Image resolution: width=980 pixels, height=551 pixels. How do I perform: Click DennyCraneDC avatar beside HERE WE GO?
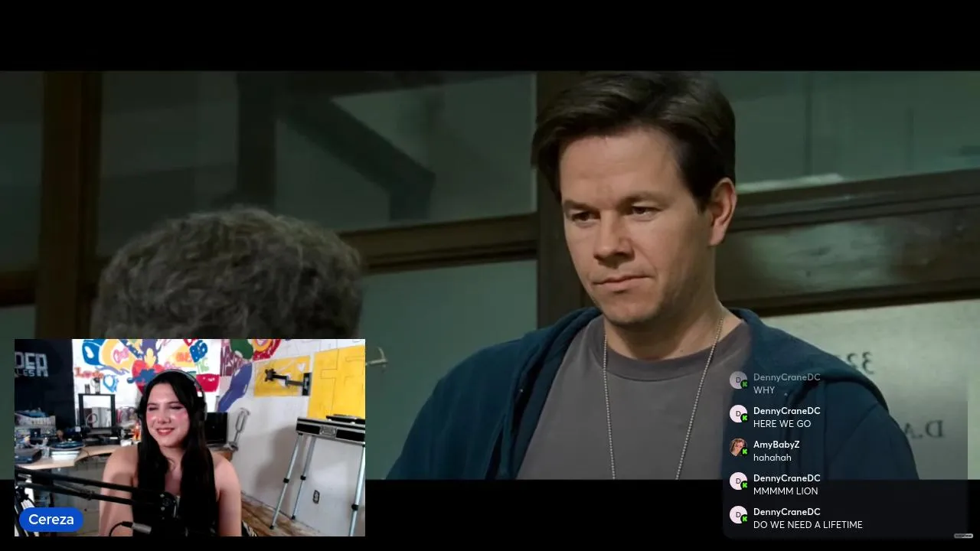[738, 414]
